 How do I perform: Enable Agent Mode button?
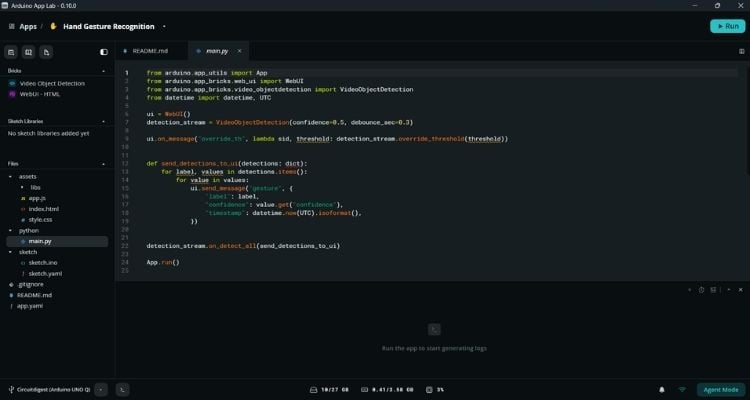tap(721, 389)
